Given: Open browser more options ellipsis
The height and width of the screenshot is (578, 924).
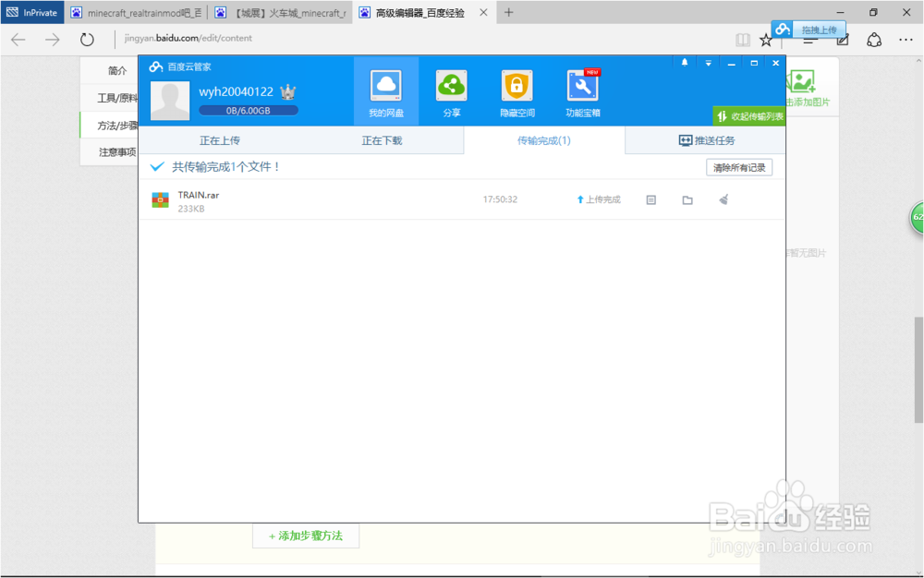Looking at the screenshot, I should [x=906, y=40].
